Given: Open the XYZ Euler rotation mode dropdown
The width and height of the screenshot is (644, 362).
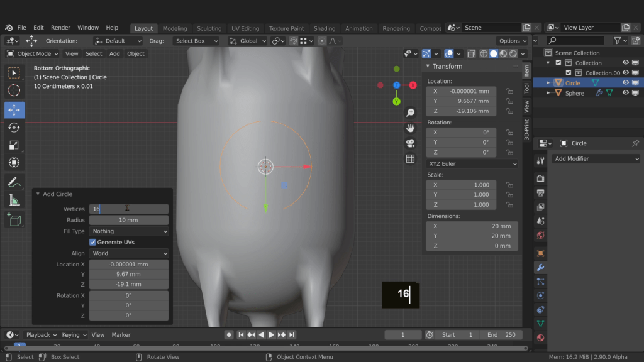Looking at the screenshot, I should point(472,163).
